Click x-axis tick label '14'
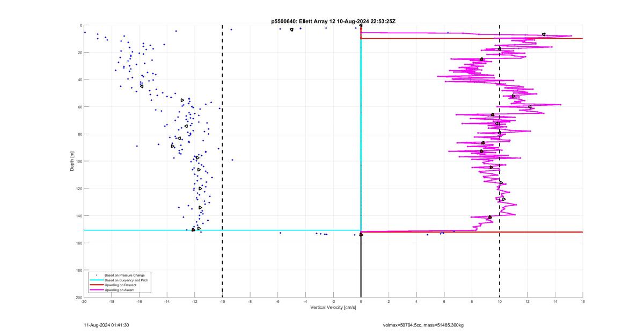Screen dimensions: 644x334 pos(555,301)
